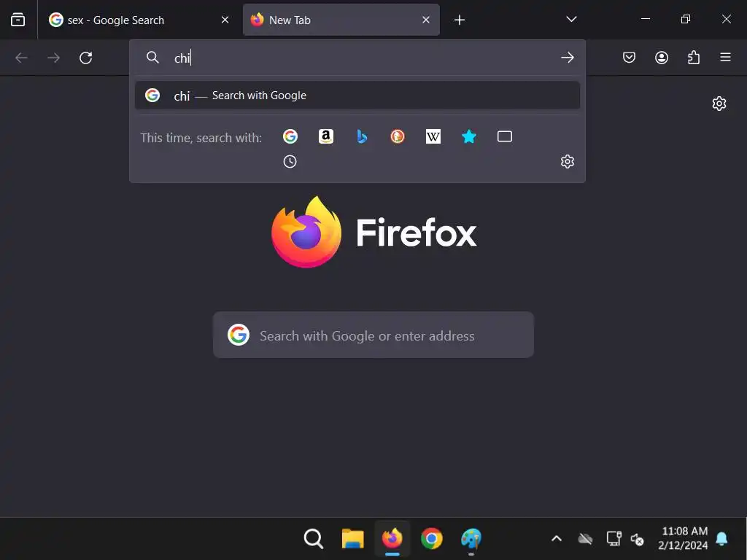Open Firefox View from the tab bar
Viewport: 747px width, 560px height.
(x=18, y=20)
